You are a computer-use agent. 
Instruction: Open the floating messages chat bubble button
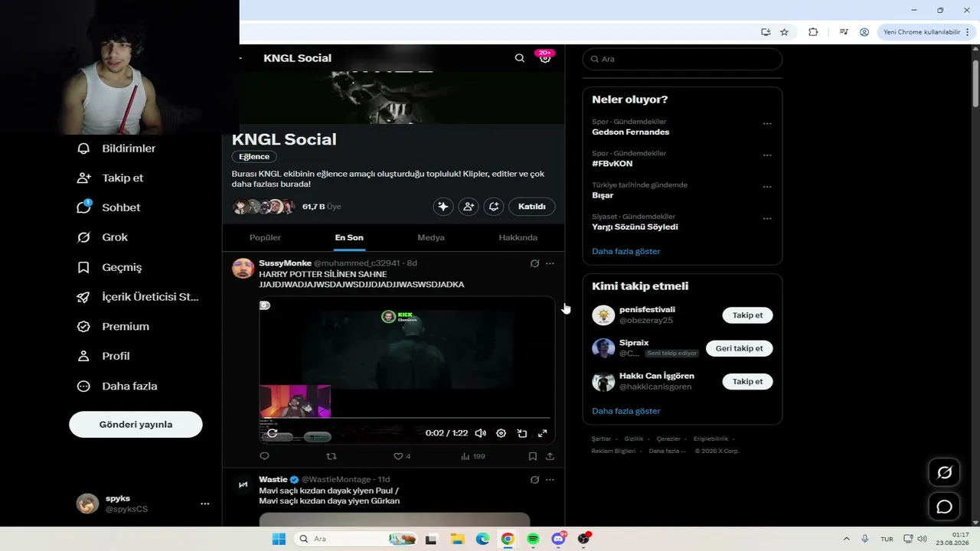pyautogui.click(x=945, y=507)
